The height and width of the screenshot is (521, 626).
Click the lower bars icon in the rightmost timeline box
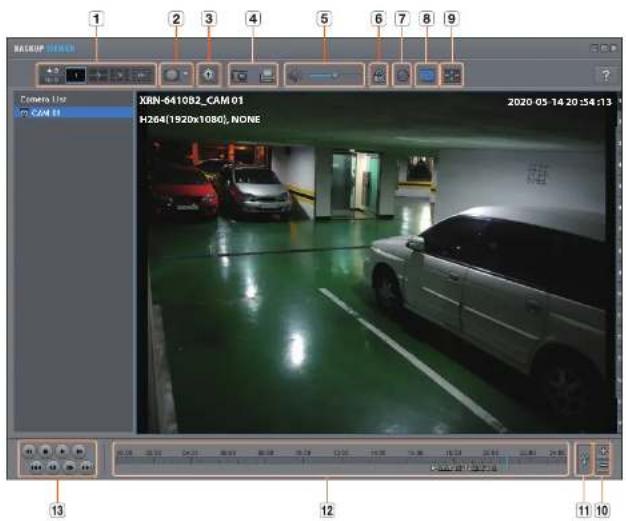603,465
